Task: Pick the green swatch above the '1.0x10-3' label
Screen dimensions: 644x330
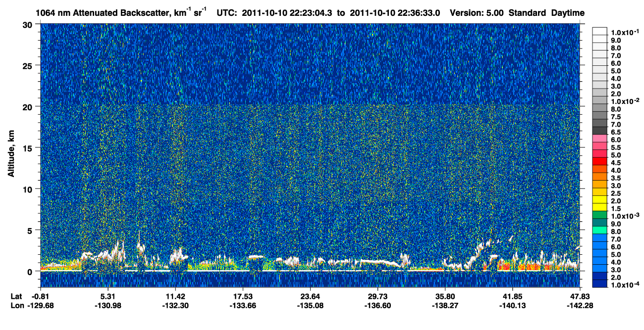Action: pos(600,215)
